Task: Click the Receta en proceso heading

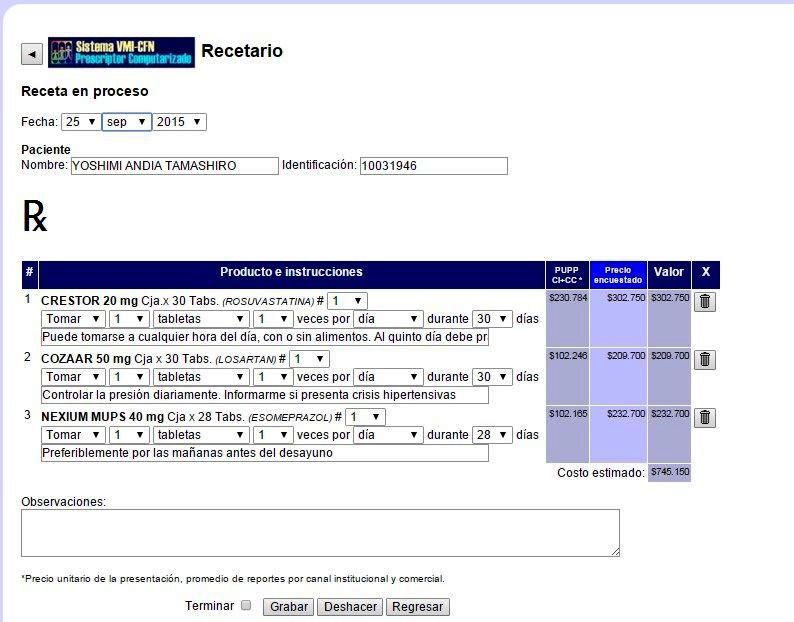Action: coord(85,91)
